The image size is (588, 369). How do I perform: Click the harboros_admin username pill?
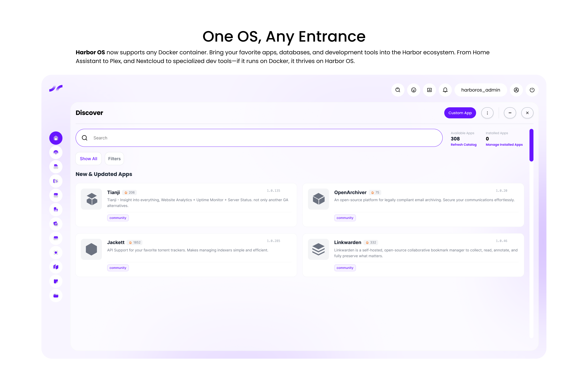tap(481, 90)
